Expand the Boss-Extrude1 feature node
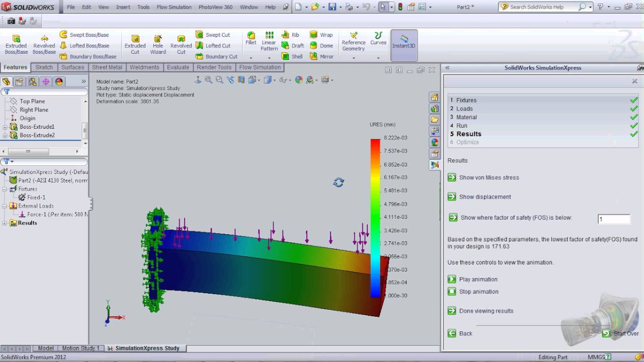This screenshot has height=362, width=644. click(5, 127)
